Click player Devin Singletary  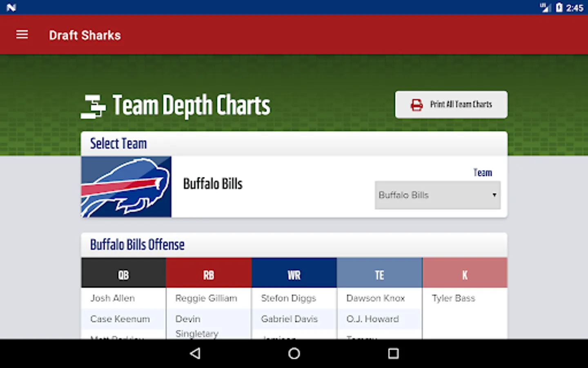(197, 326)
